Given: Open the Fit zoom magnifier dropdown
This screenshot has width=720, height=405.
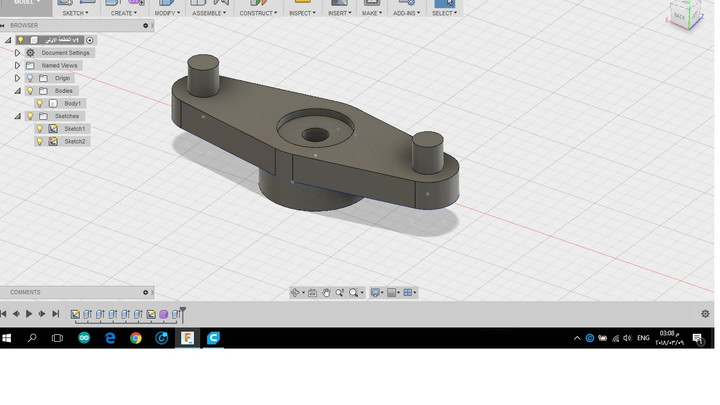Looking at the screenshot, I should 355,293.
